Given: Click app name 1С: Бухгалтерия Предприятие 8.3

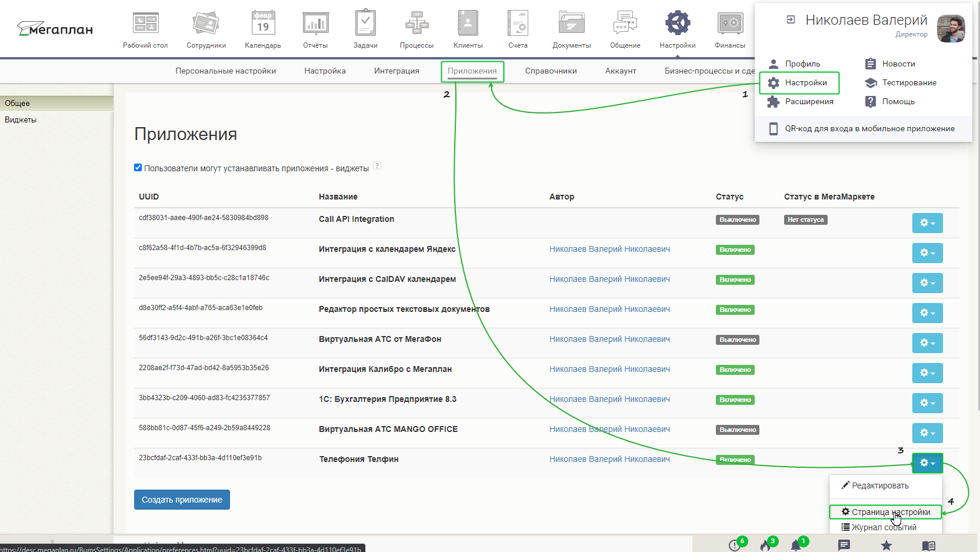Looking at the screenshot, I should (x=388, y=399).
